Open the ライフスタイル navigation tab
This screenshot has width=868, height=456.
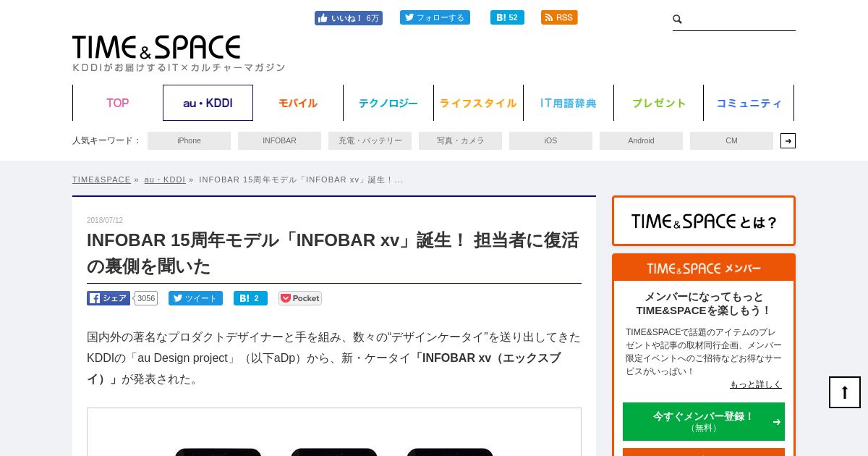pyautogui.click(x=478, y=103)
